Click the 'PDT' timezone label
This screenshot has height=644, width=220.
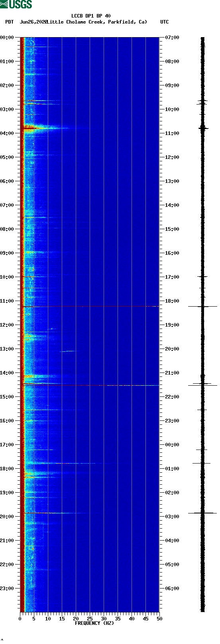click(x=9, y=22)
